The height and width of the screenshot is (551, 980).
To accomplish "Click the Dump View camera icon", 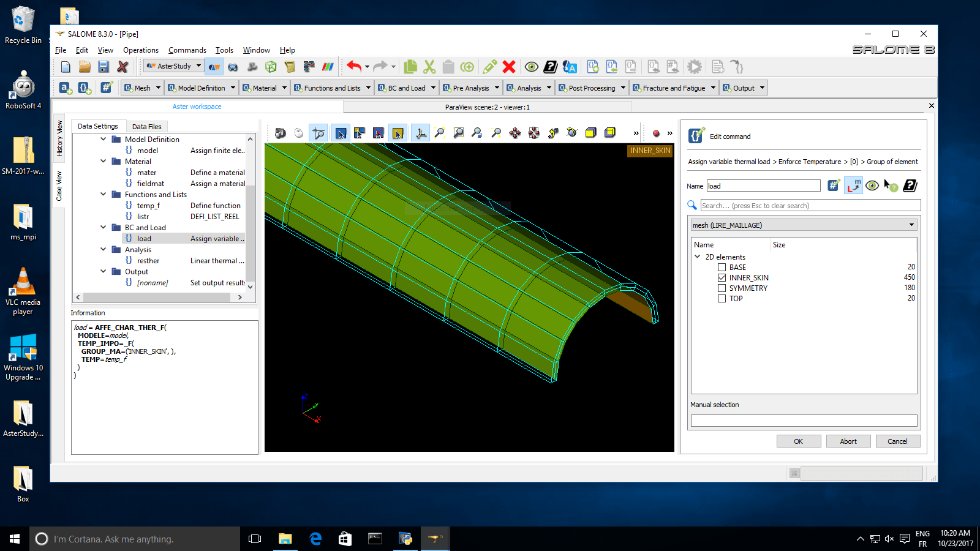I will pyautogui.click(x=281, y=133).
